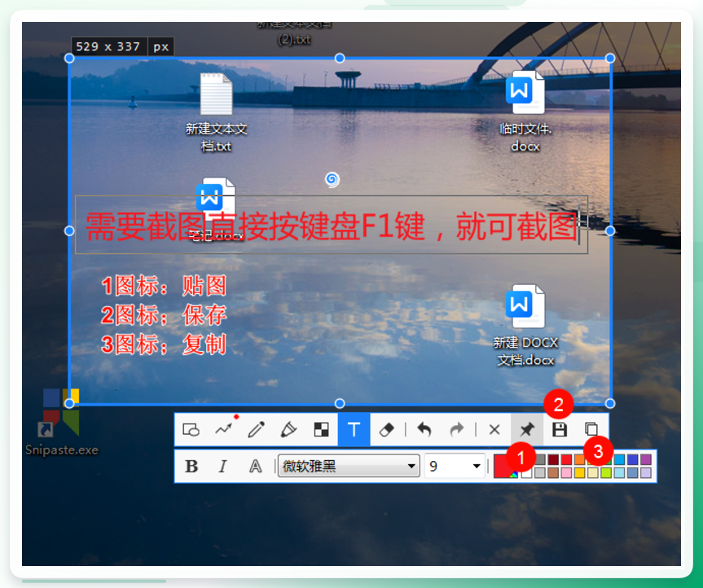Pick the purple swatch in the top row

tap(646, 459)
